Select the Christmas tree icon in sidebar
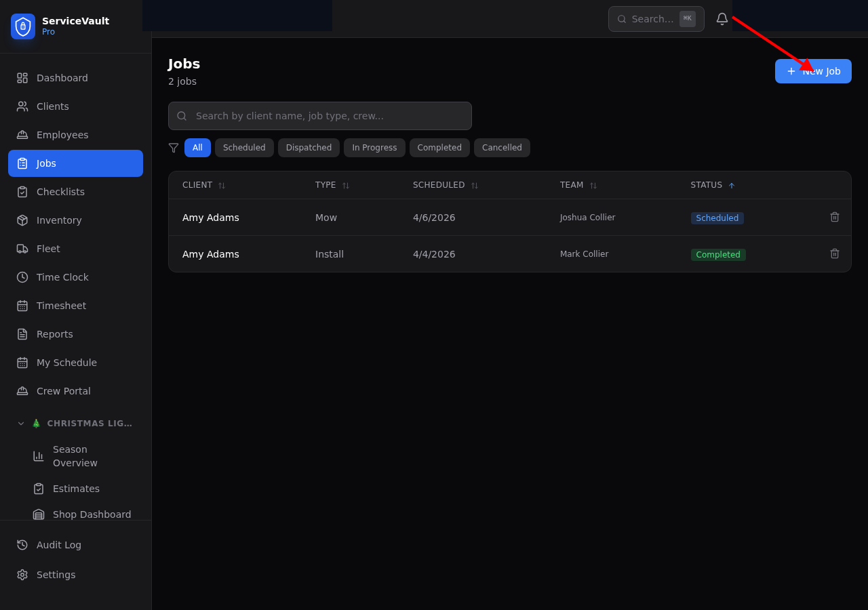868x610 pixels. (36, 423)
